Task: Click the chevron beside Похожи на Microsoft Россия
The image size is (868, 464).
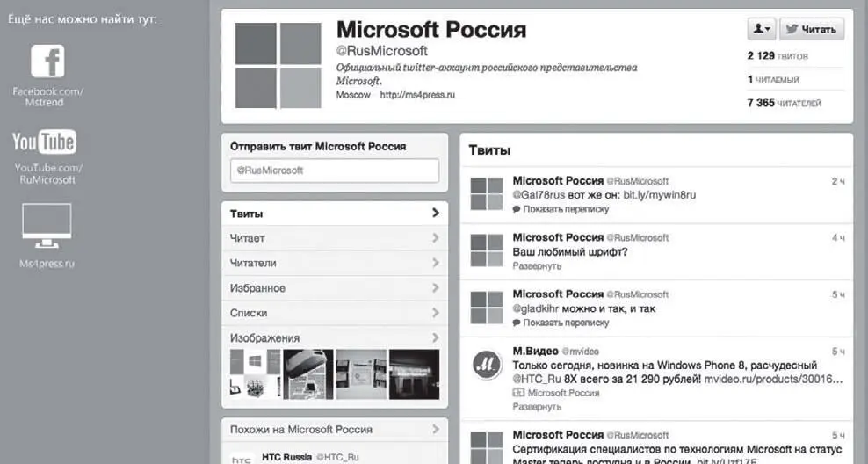Action: pyautogui.click(x=436, y=429)
